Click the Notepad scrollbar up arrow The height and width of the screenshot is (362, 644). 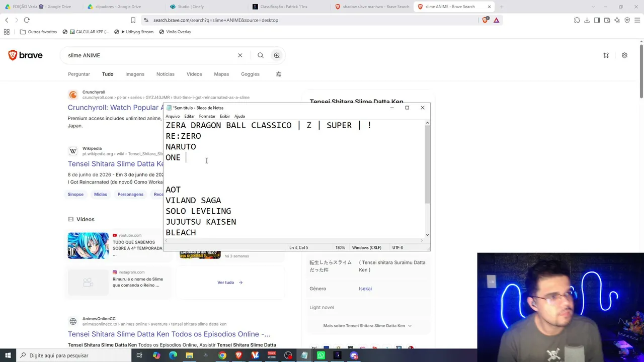pos(427,123)
